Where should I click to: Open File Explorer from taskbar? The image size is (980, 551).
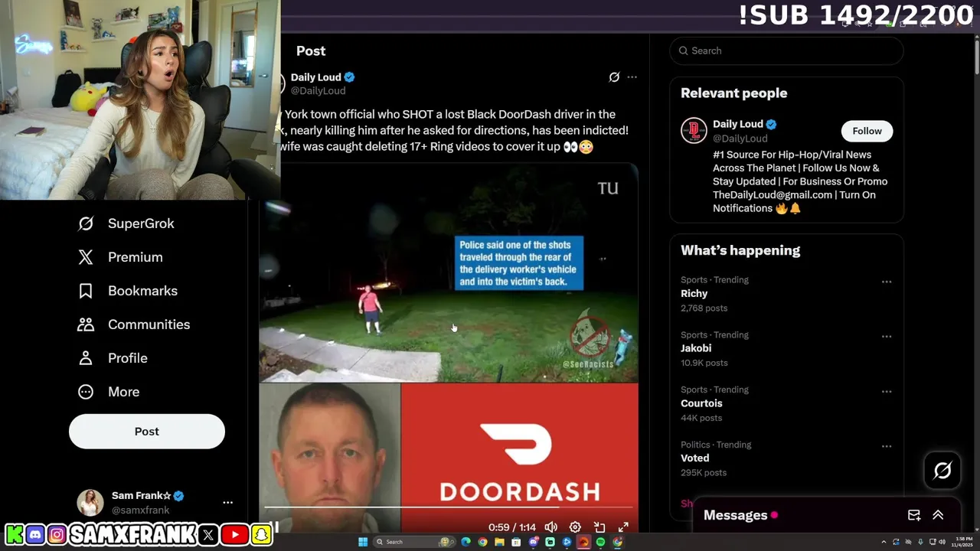click(499, 542)
